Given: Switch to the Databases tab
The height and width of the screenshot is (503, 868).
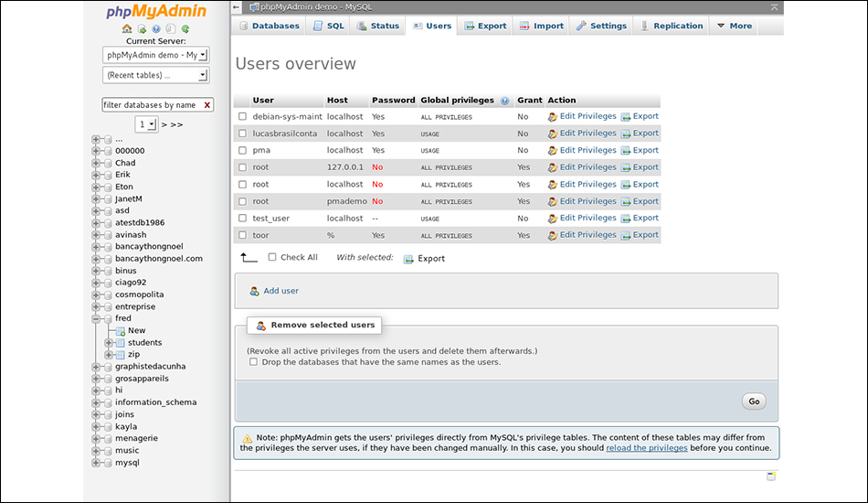Looking at the screenshot, I should pyautogui.click(x=269, y=26).
